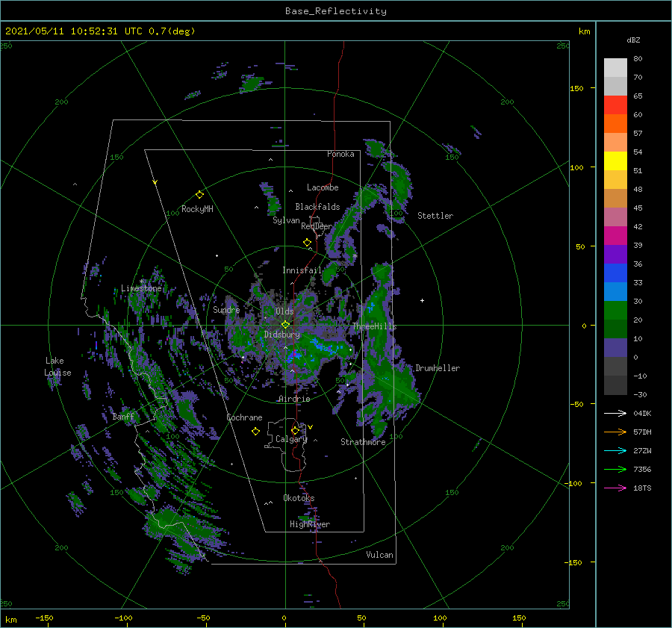The height and width of the screenshot is (628, 672).
Task: Select the magenta 42 dBZ legend swatch
Action: click(615, 236)
